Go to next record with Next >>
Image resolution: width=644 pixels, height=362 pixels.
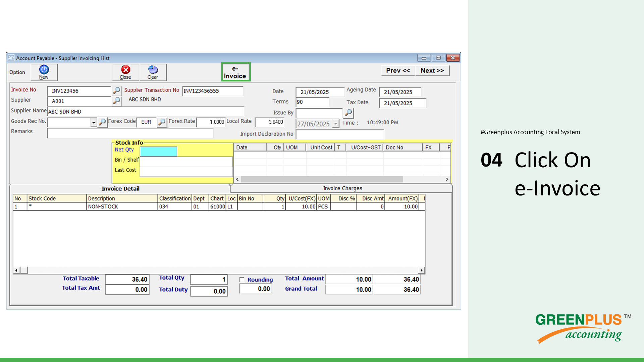click(432, 70)
